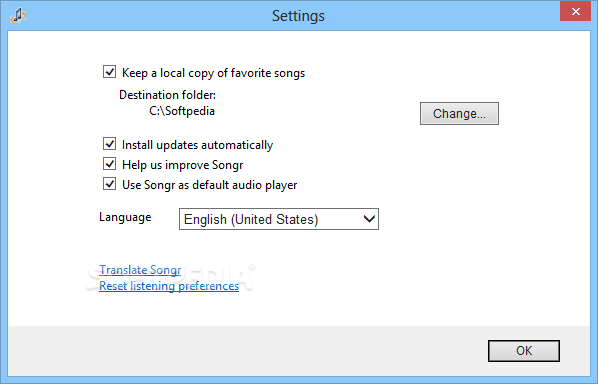
Task: Click the Destination folder: label
Action: [x=167, y=95]
